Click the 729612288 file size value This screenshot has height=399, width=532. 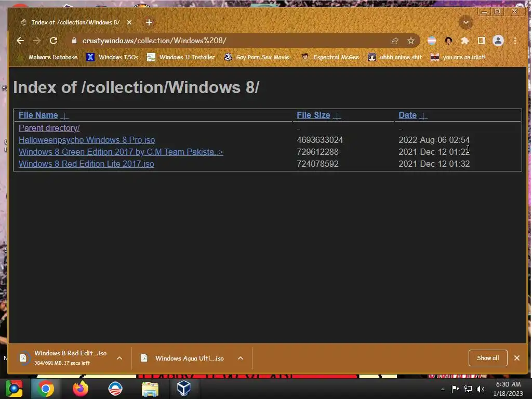pos(317,152)
